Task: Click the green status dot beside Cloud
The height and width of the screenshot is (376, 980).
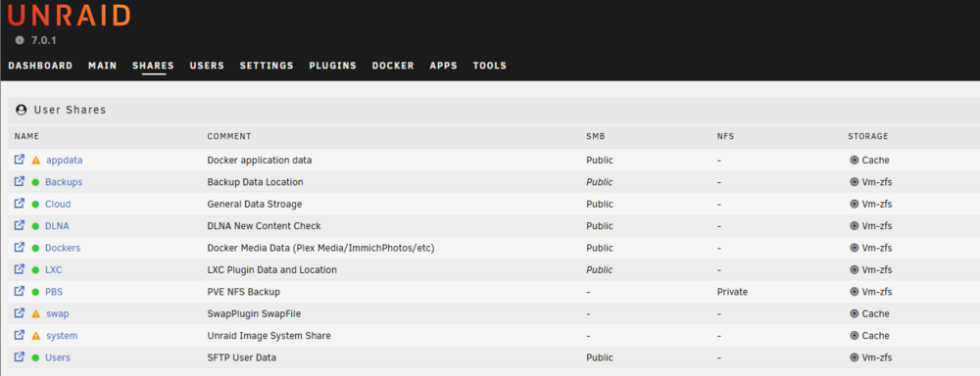Action: point(35,205)
